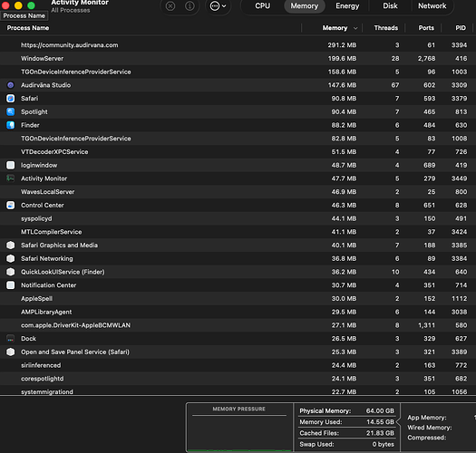Open the Energy tab
Image resolution: width=476 pixels, height=453 pixels.
[347, 5]
